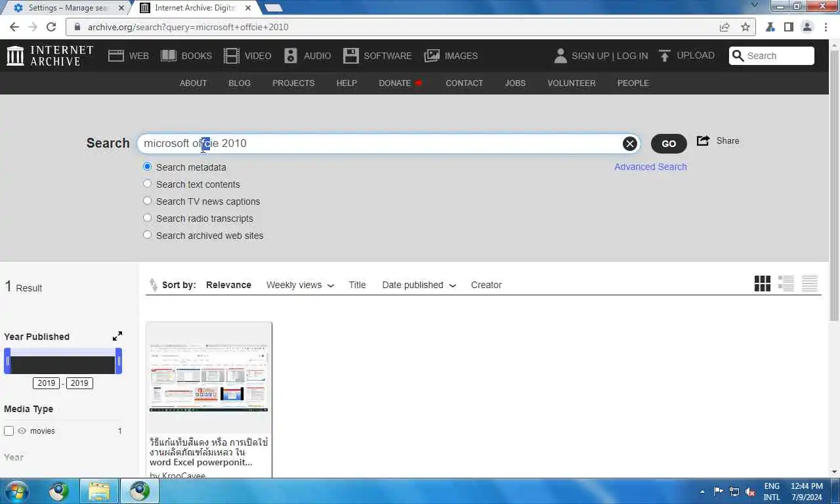Switch to detailed list view

pyautogui.click(x=786, y=283)
